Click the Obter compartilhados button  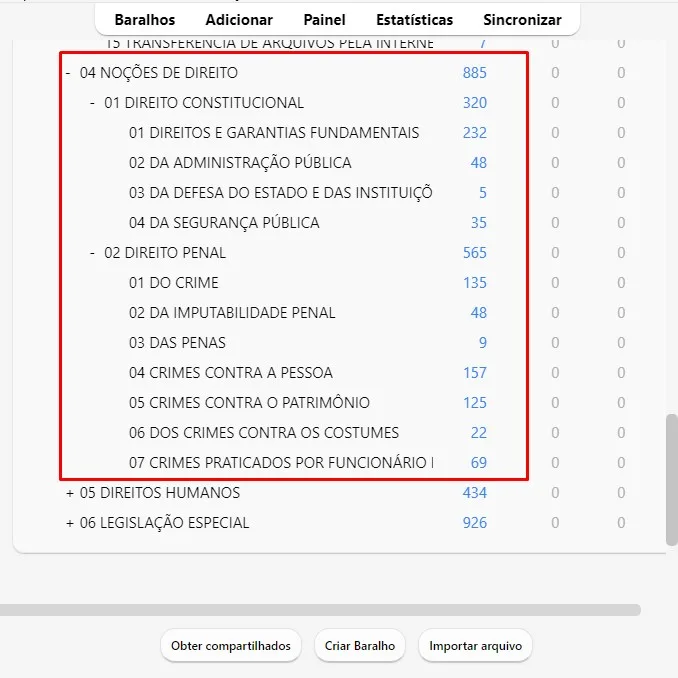click(231, 646)
